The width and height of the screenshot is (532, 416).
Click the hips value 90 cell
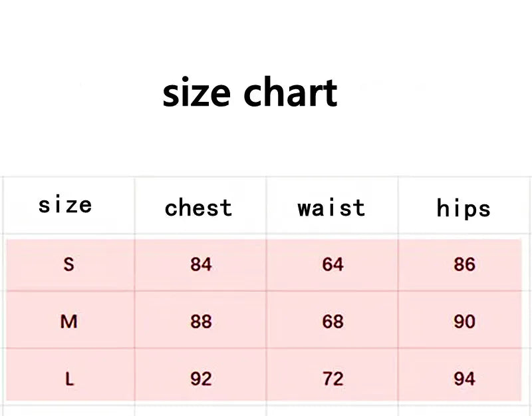(464, 321)
